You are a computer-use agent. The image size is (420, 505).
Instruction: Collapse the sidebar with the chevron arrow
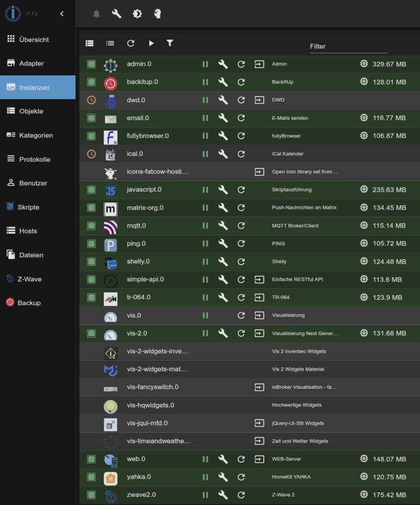point(62,14)
